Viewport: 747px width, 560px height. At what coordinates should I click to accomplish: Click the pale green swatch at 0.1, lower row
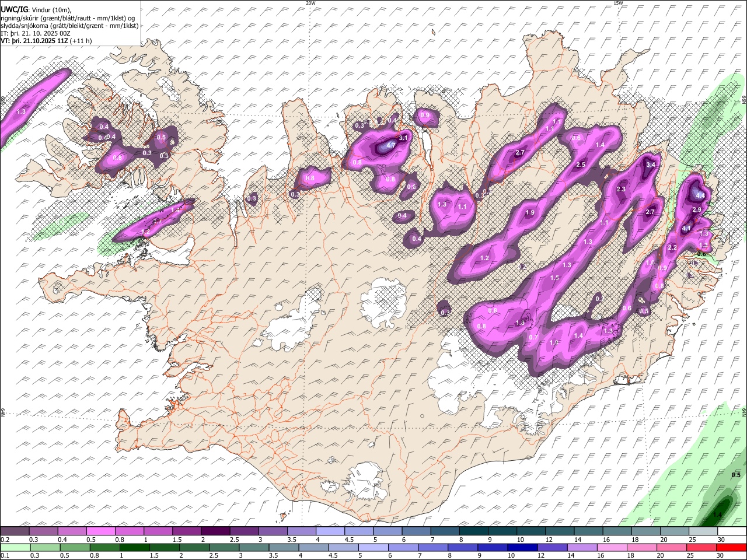coord(15,547)
